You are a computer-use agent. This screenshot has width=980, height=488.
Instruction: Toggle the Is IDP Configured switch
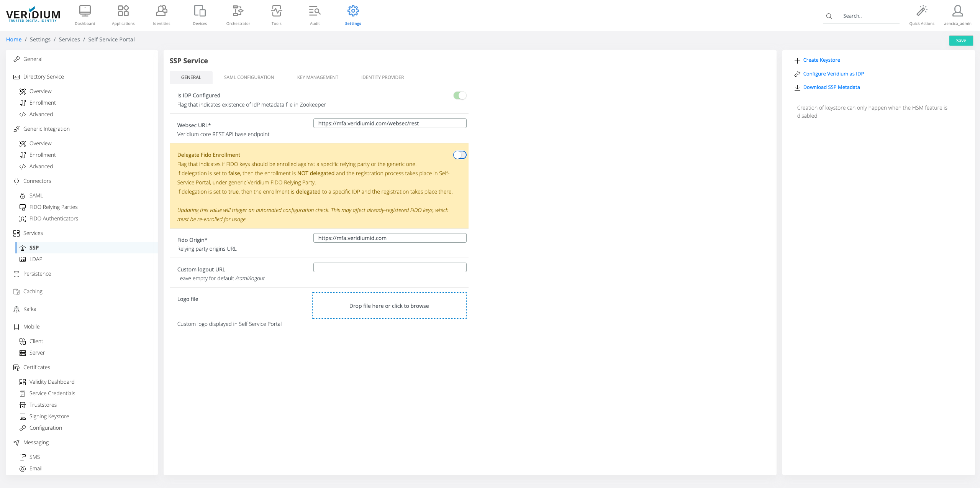pyautogui.click(x=459, y=95)
